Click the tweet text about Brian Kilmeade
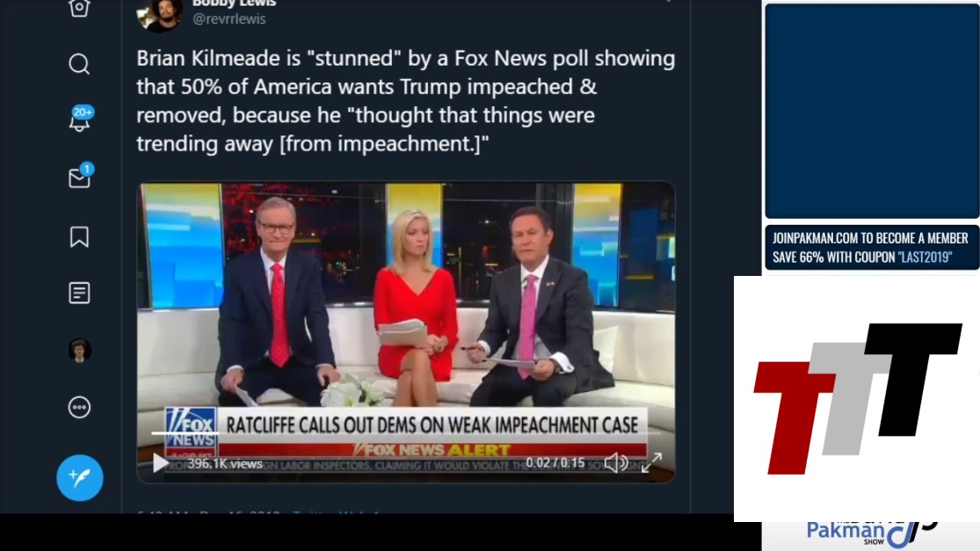 pyautogui.click(x=406, y=100)
